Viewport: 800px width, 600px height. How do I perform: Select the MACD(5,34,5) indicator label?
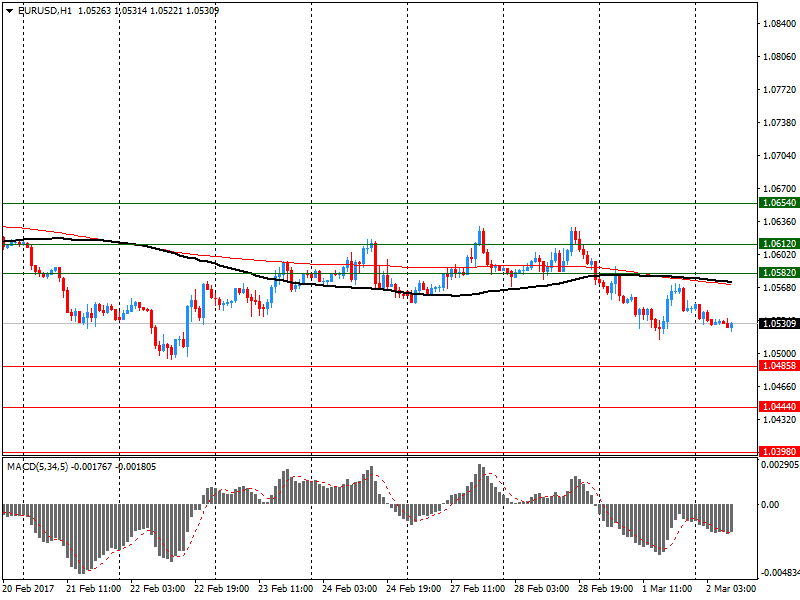point(37,467)
